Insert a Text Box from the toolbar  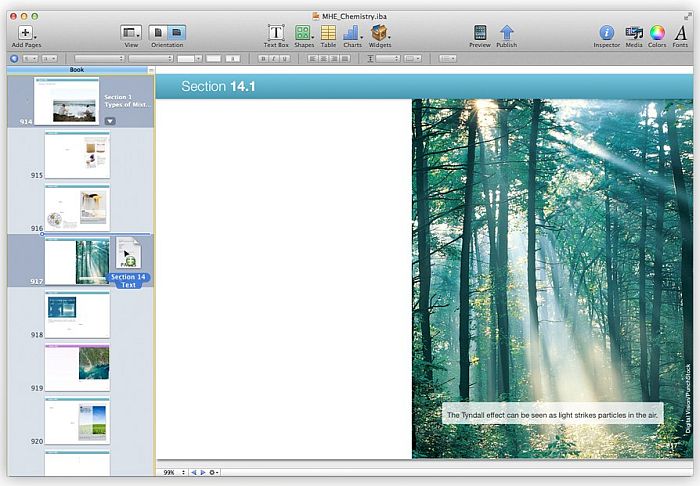[276, 33]
